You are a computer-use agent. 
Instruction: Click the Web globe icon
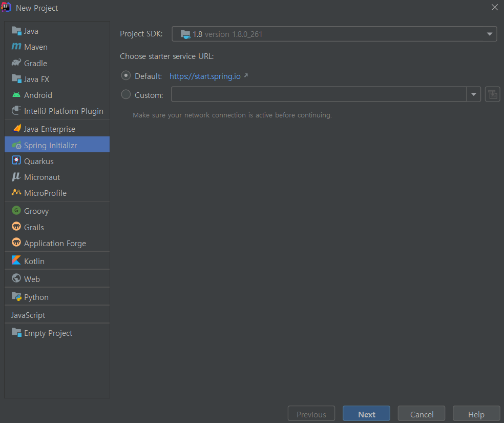(x=16, y=278)
